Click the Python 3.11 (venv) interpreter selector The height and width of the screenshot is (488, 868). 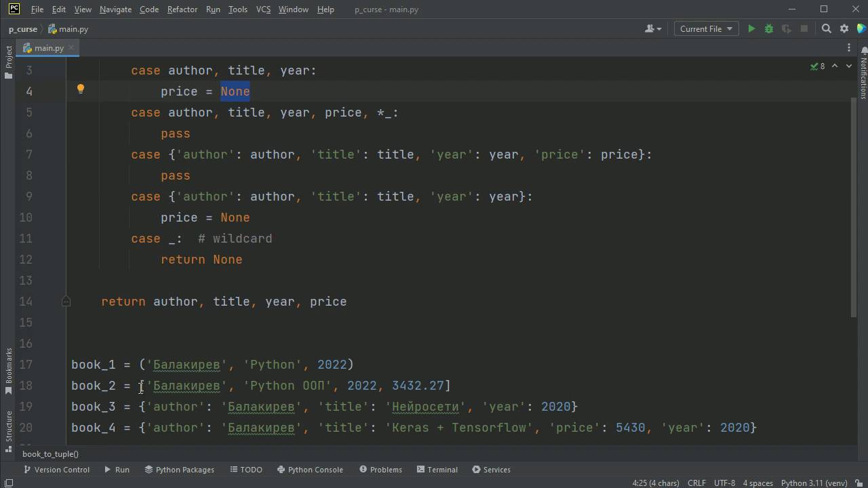[x=814, y=483]
